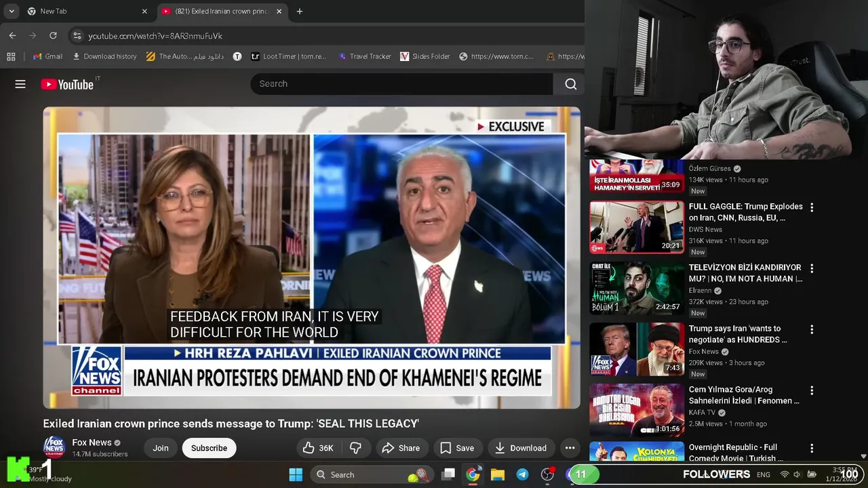Open Task View on the taskbar
868x488 pixels.
click(x=448, y=474)
